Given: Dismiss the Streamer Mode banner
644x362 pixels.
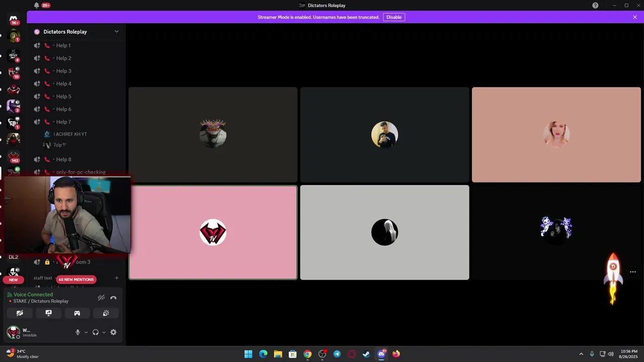Looking at the screenshot, I should coord(635,17).
